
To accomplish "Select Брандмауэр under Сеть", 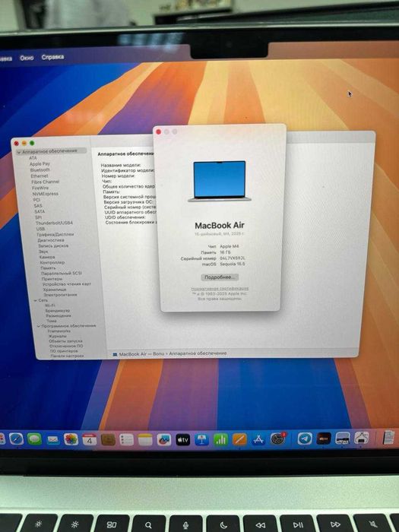I will (57, 310).
